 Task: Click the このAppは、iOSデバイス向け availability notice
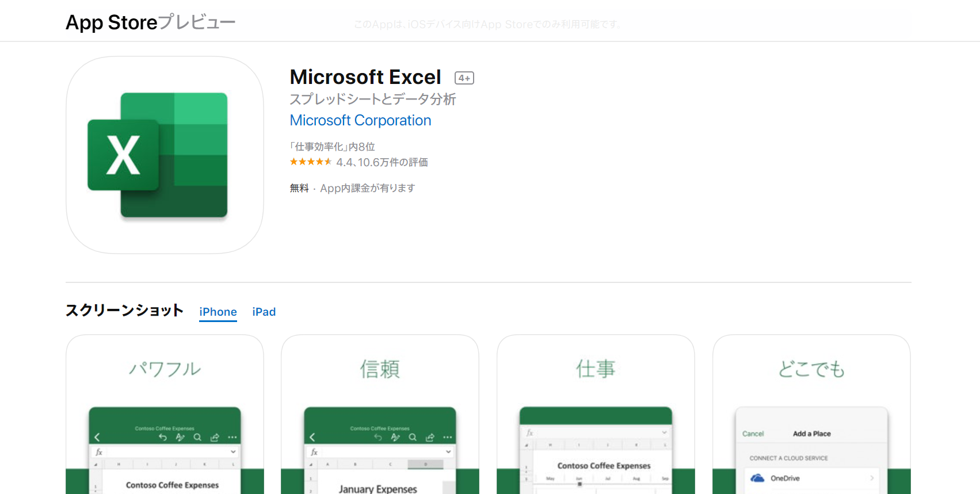click(x=488, y=24)
